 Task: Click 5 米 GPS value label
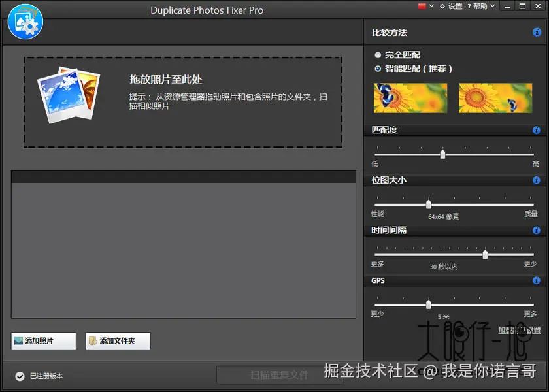tap(443, 317)
